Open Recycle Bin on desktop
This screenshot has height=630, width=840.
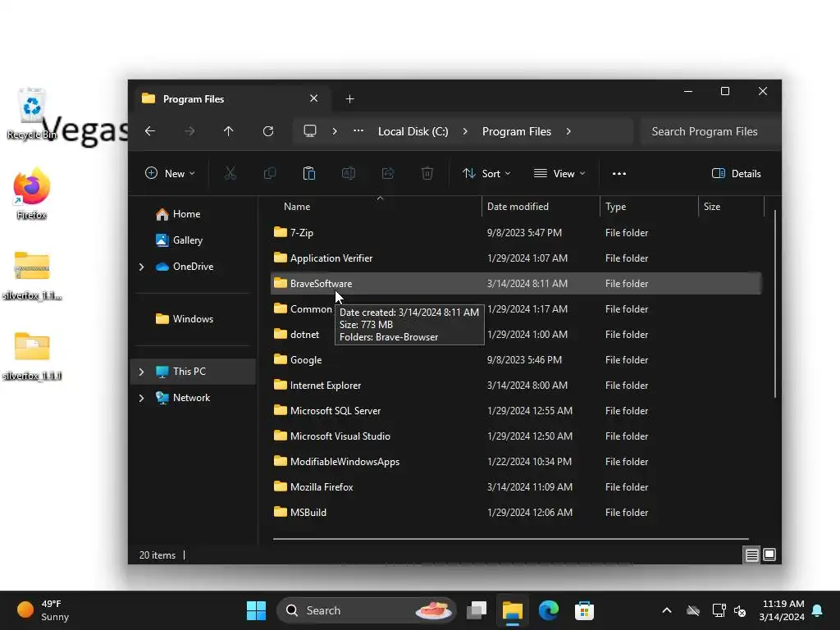[32, 114]
